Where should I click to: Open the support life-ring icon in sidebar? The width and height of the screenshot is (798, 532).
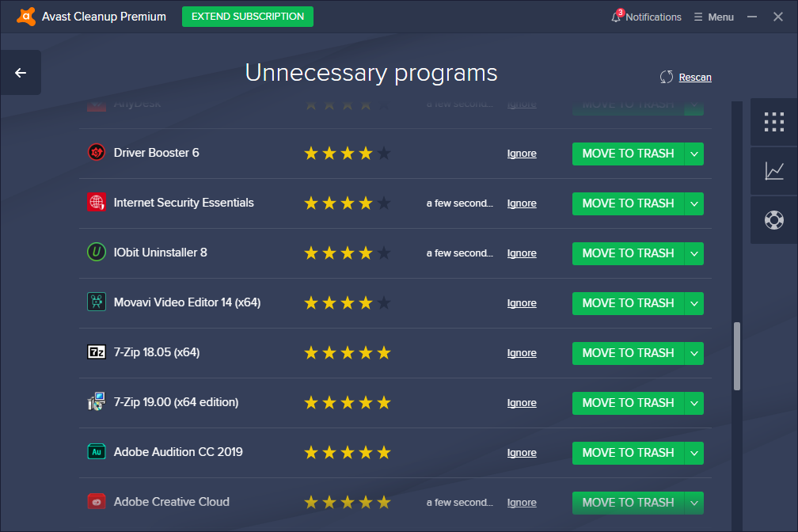click(773, 220)
